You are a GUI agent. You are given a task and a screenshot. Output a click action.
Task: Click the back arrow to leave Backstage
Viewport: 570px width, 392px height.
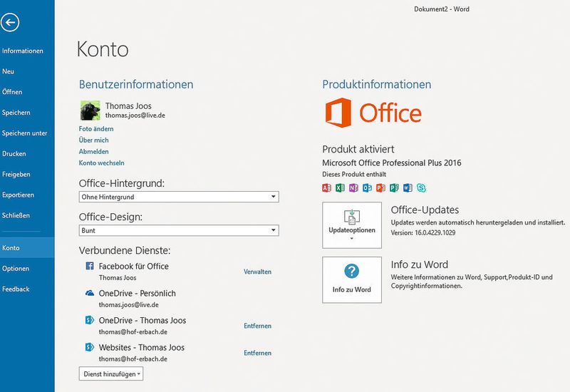[10, 23]
